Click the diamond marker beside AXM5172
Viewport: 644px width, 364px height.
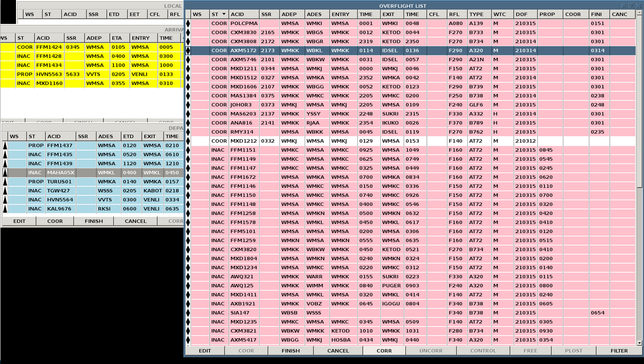click(x=188, y=51)
